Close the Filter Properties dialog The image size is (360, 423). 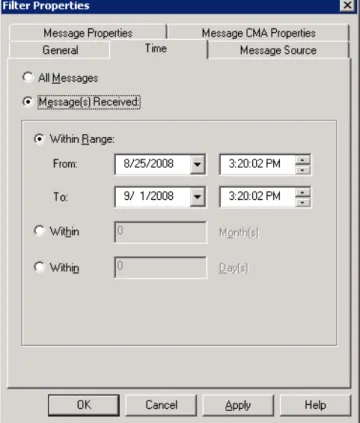point(347,5)
